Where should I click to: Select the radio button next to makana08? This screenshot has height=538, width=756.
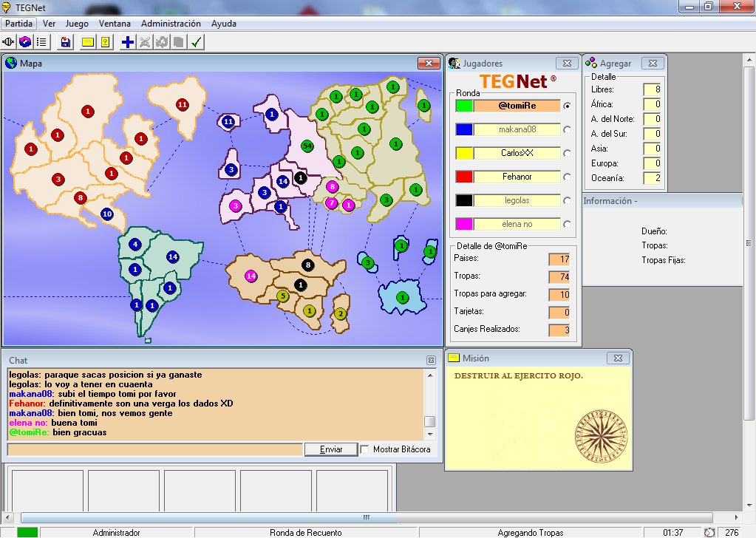click(567, 130)
